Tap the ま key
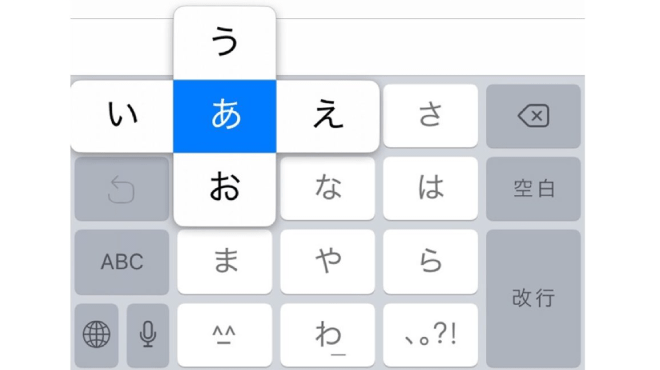The height and width of the screenshot is (370, 660). [224, 262]
